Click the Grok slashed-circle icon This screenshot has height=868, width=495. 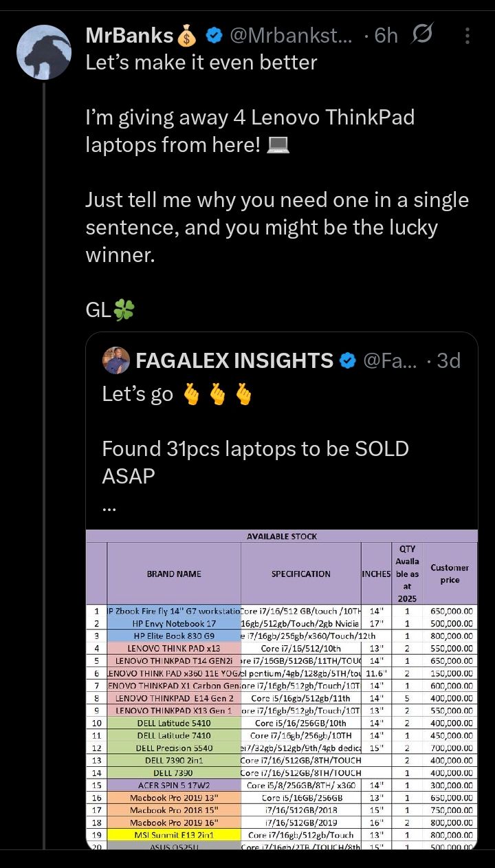pos(421,34)
